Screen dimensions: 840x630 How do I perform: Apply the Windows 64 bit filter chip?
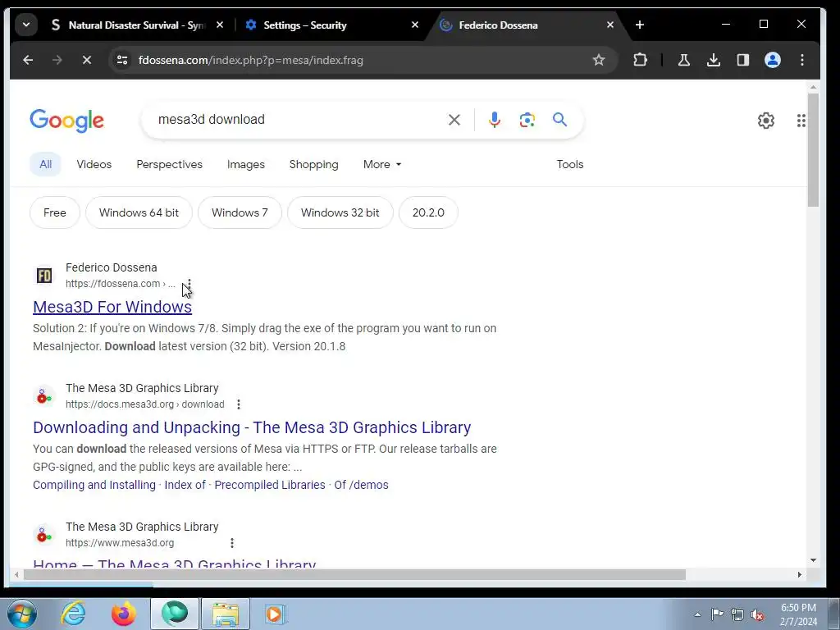click(x=139, y=212)
